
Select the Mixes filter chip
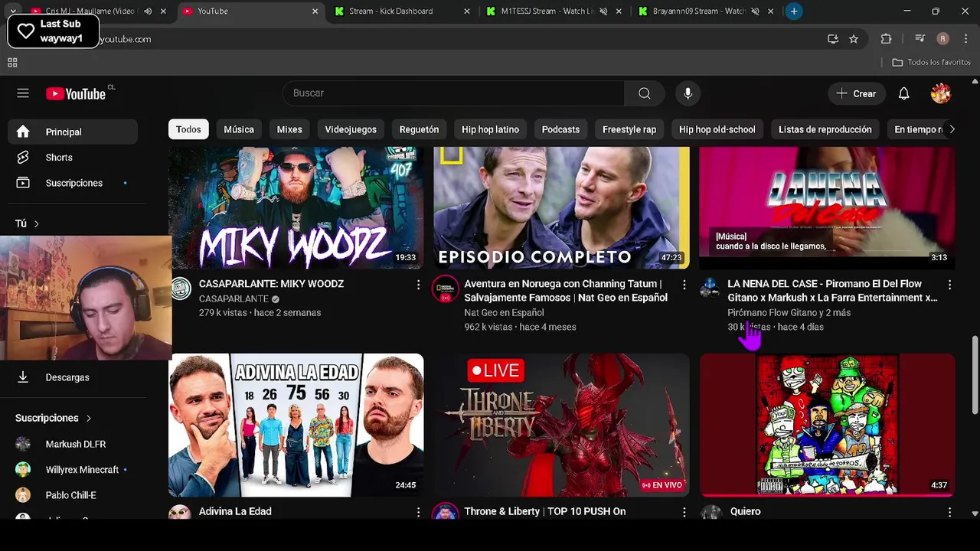(289, 129)
